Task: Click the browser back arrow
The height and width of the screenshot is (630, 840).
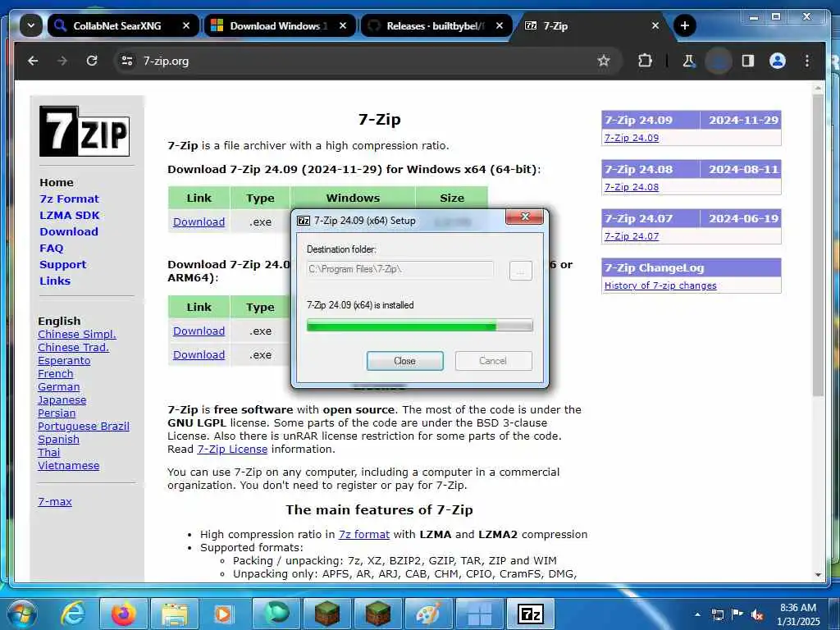Action: [33, 61]
